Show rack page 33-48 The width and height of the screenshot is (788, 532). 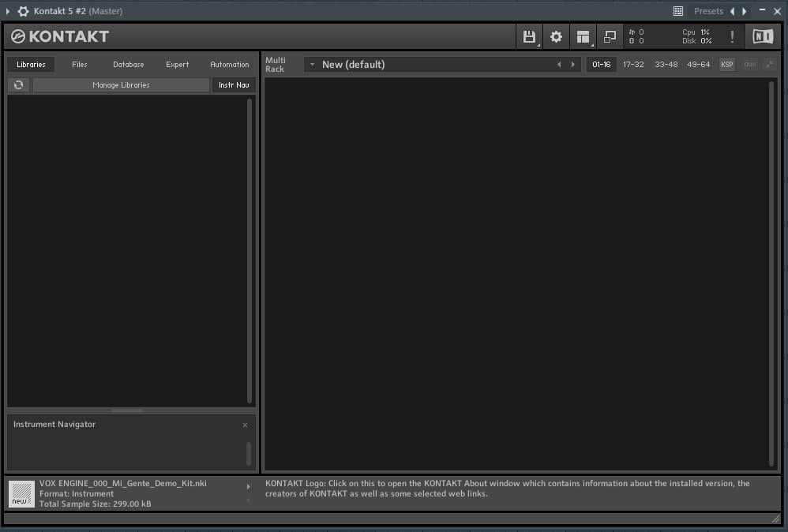tap(666, 64)
